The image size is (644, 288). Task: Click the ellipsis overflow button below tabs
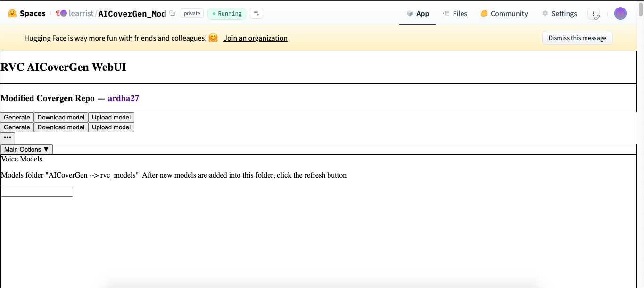click(x=8, y=138)
